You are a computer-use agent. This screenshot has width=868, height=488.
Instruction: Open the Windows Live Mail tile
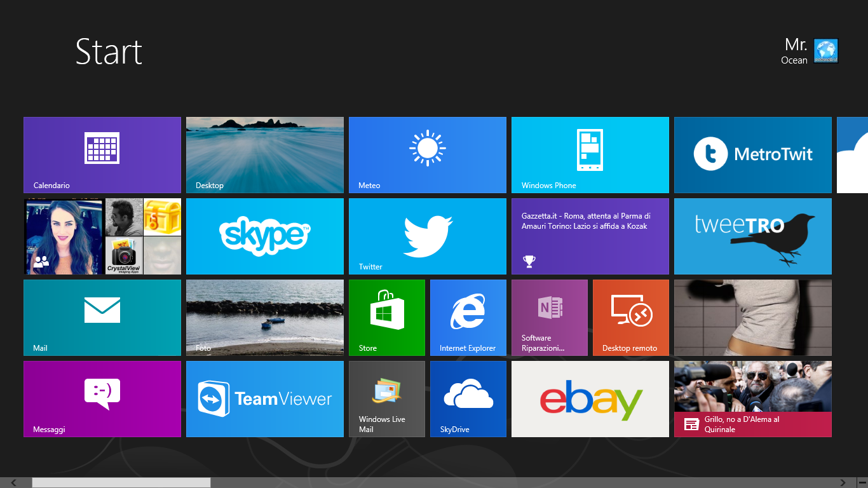click(387, 399)
